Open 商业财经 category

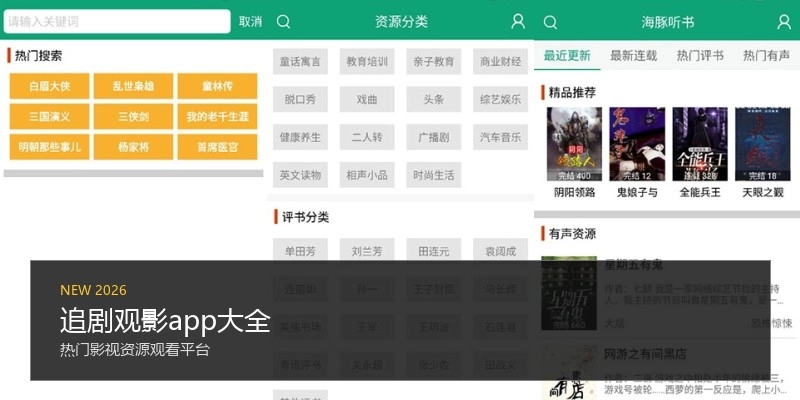tap(501, 62)
